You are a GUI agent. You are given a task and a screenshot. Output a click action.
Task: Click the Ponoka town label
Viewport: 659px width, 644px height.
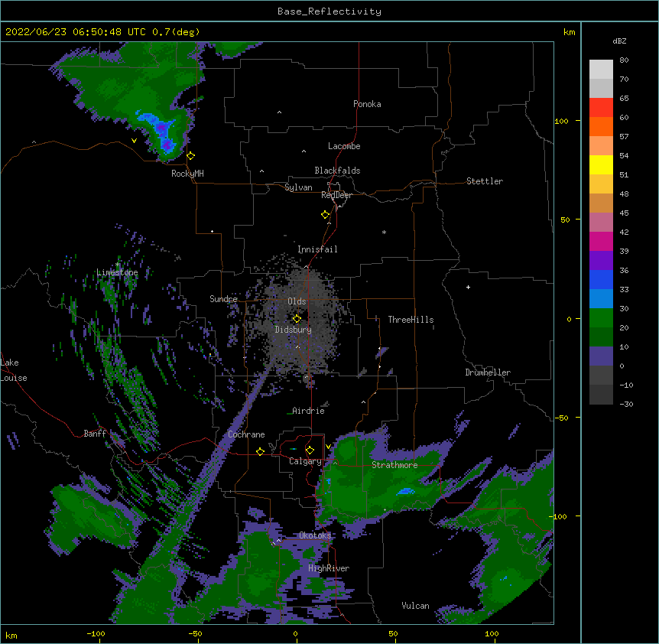coord(367,104)
